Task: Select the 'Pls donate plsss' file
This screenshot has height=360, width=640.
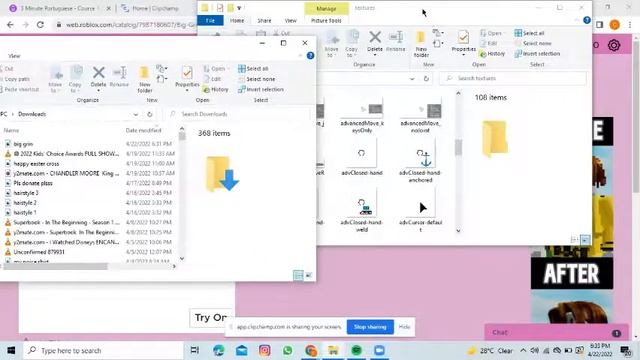Action: point(33,183)
